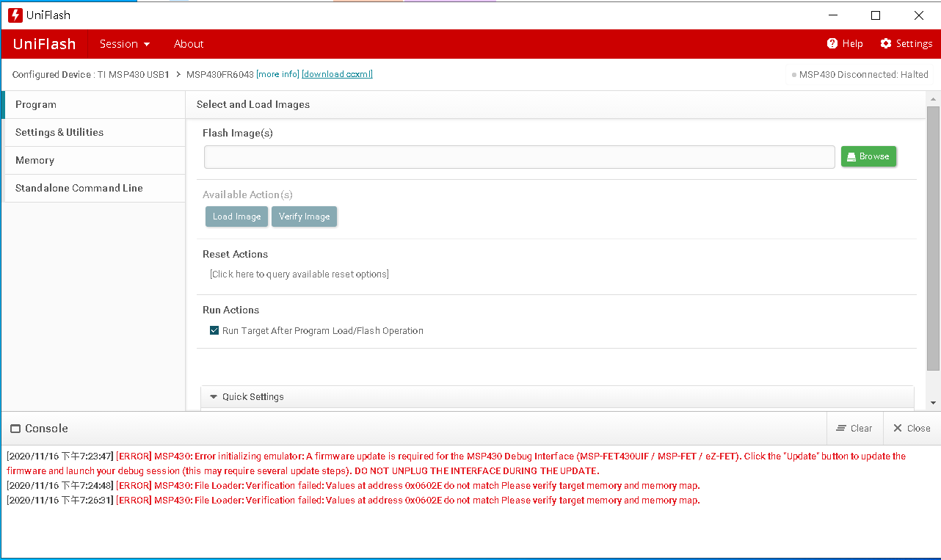Click the 7:24:48 verification failed error line
Image resolution: width=941 pixels, height=560 pixels.
tap(353, 486)
